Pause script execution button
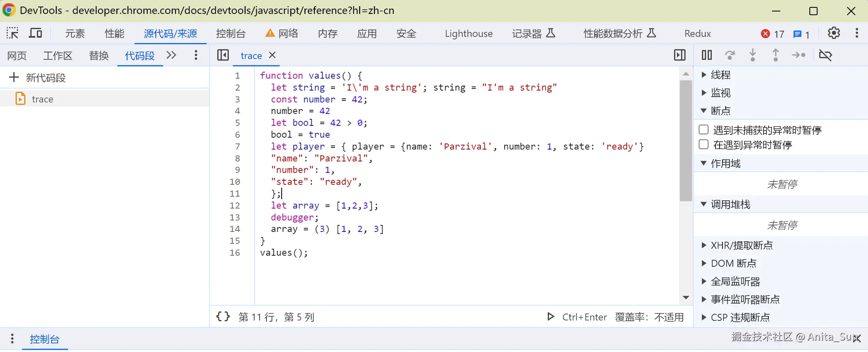The width and height of the screenshot is (868, 352). coord(707,55)
